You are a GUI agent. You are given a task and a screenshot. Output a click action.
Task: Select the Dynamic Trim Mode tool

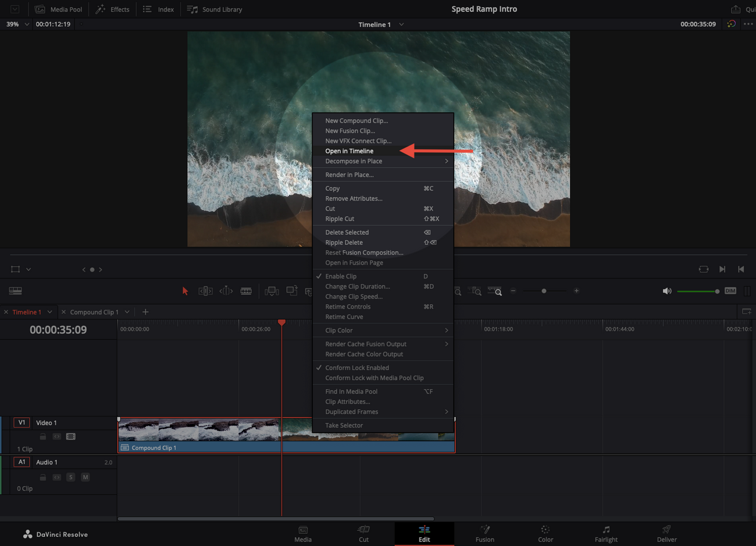coord(226,291)
